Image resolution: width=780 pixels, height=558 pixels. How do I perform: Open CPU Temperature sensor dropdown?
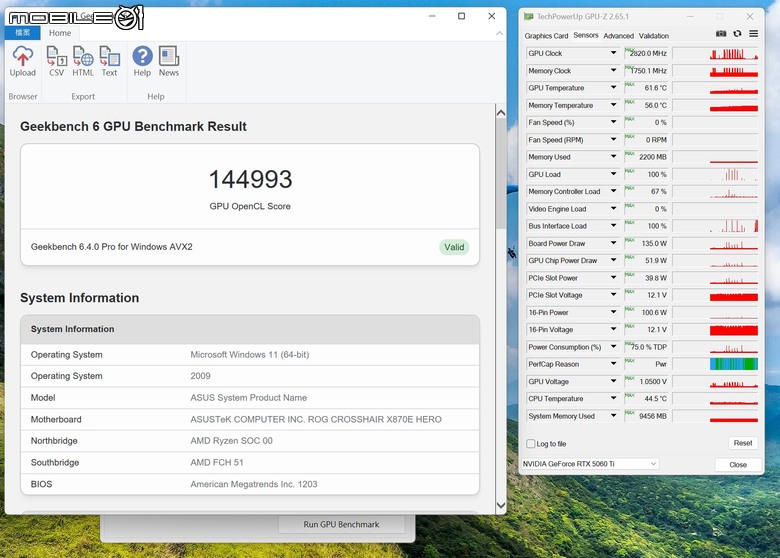pos(613,398)
